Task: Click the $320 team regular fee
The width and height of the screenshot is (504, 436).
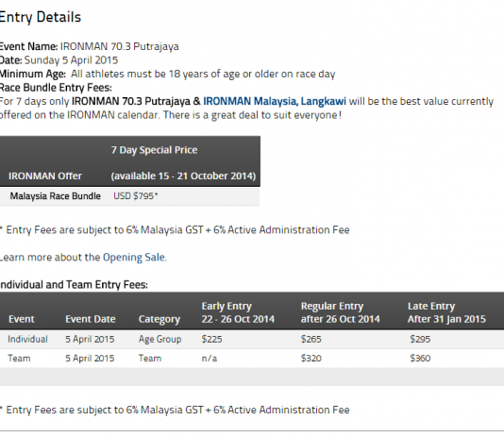Action: pos(311,359)
